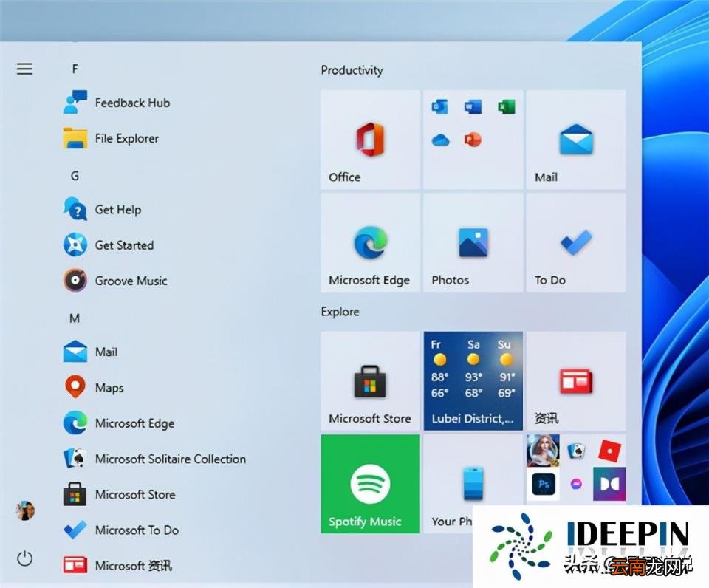The width and height of the screenshot is (709, 588).
Task: Launch the Get Started app
Action: [x=109, y=245]
